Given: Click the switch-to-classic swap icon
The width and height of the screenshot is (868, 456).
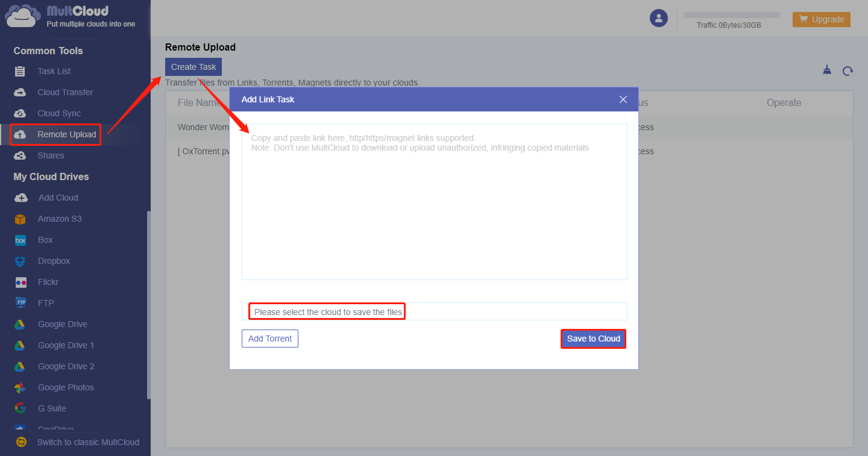Looking at the screenshot, I should 21,442.
